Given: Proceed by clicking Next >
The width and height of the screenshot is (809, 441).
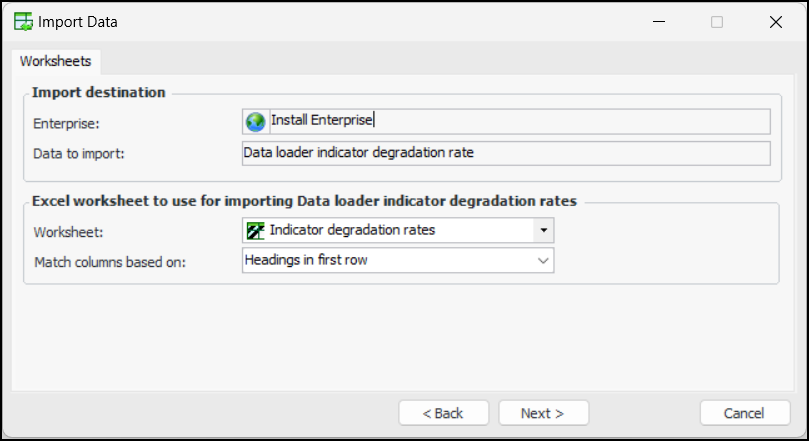Looking at the screenshot, I should [x=543, y=413].
